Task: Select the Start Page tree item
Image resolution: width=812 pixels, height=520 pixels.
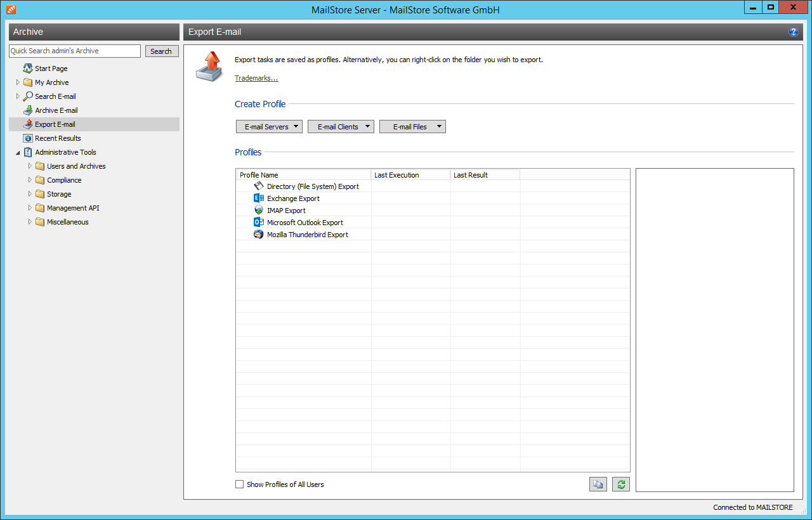Action: [x=51, y=68]
